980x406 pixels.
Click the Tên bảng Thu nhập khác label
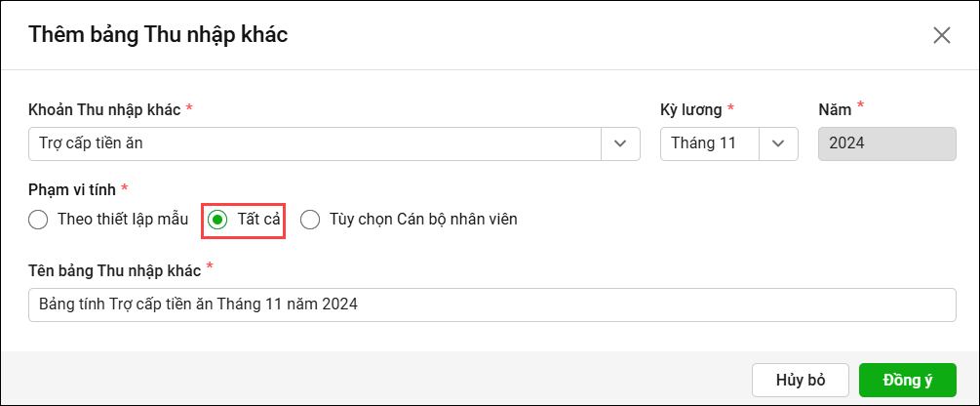(x=115, y=270)
